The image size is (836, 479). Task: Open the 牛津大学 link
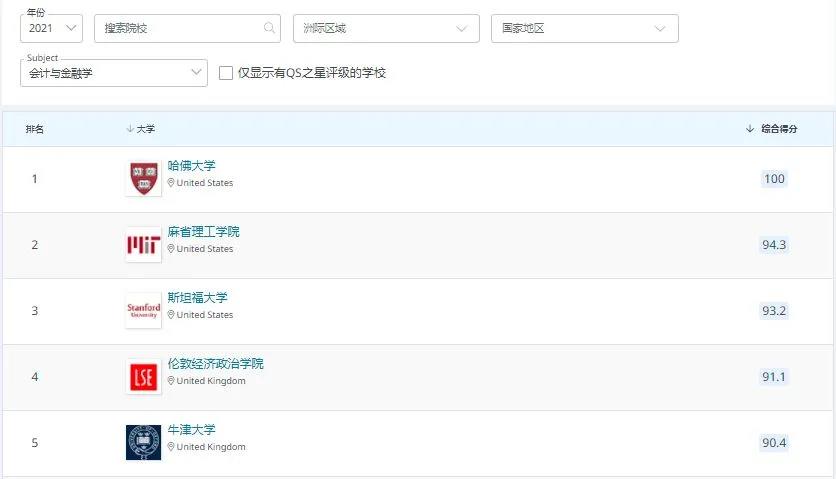[x=191, y=429]
